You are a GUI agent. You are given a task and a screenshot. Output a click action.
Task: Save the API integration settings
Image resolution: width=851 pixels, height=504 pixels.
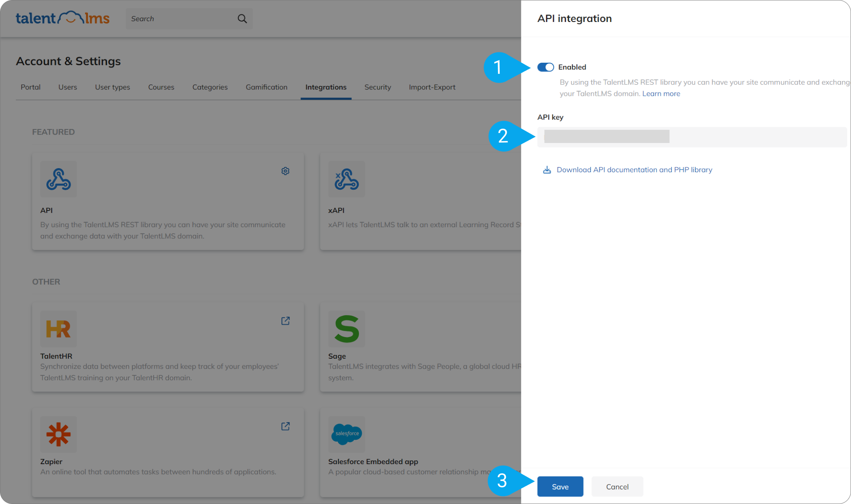(560, 486)
